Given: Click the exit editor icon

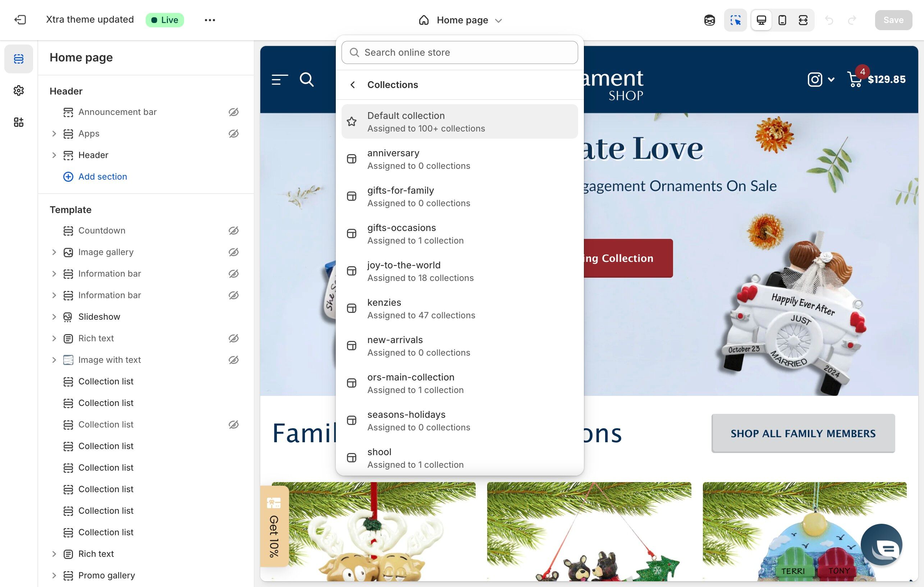Looking at the screenshot, I should [x=20, y=19].
